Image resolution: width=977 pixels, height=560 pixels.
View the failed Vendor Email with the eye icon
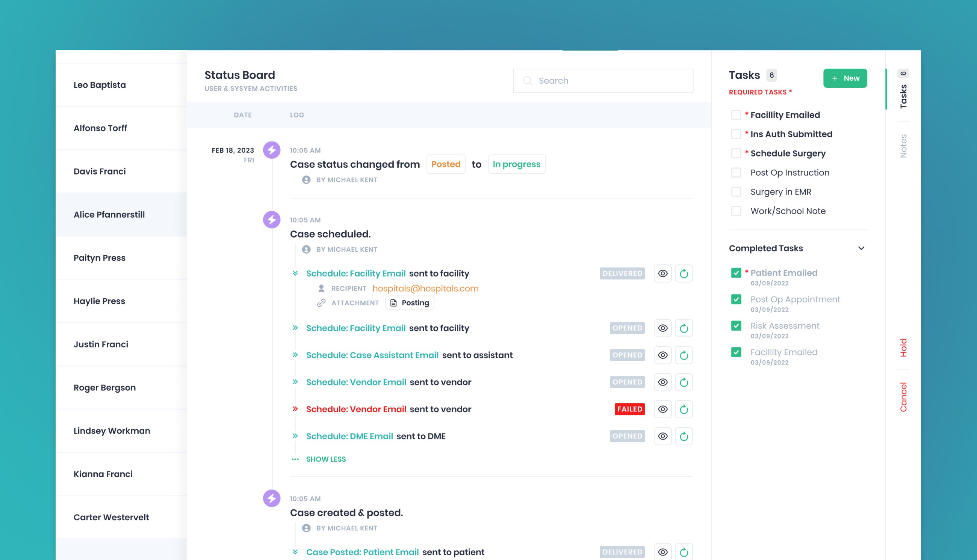coord(662,409)
